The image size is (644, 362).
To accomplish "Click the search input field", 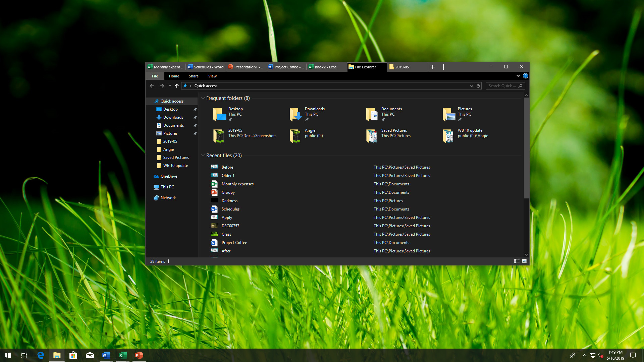I will point(504,86).
